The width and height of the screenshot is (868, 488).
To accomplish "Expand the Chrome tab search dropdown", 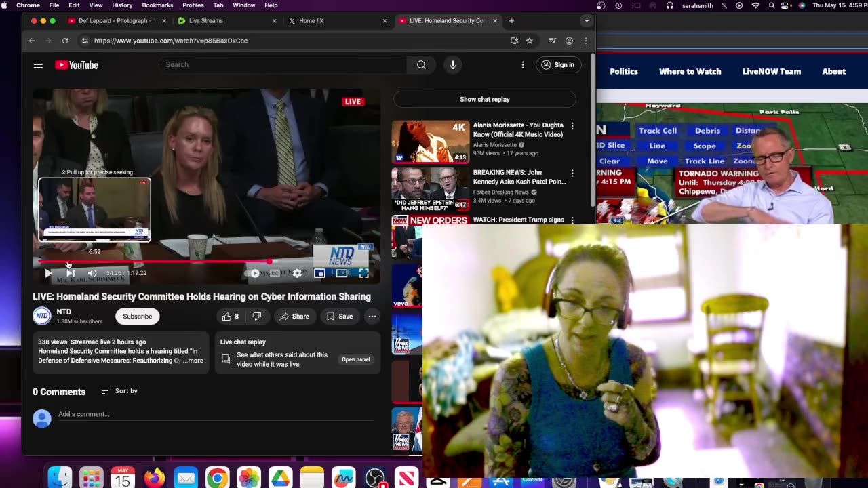I will click(587, 21).
